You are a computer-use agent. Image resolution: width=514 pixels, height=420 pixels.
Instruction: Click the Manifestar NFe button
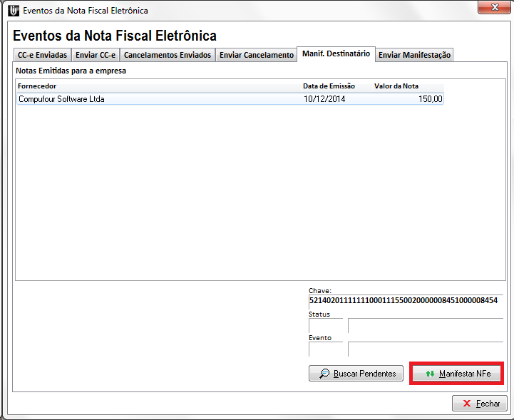pos(457,374)
